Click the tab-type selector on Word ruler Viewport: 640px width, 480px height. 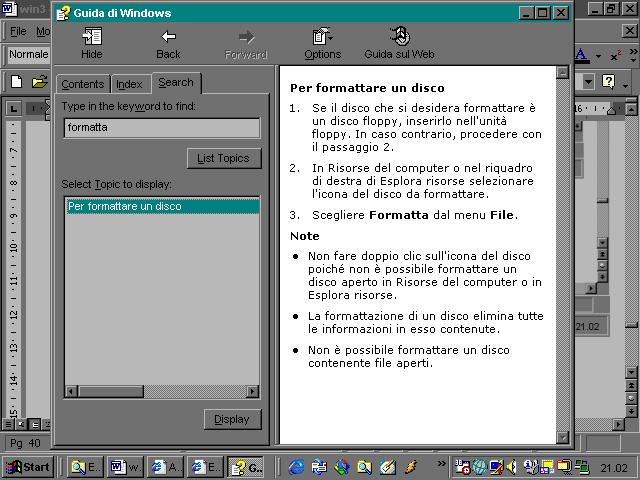(x=14, y=108)
